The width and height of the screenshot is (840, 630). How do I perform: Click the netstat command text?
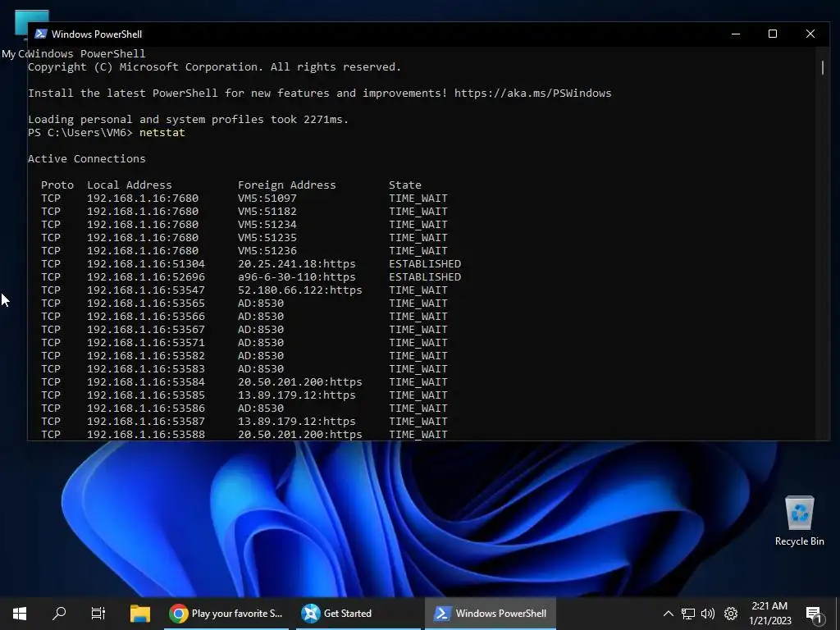(x=162, y=132)
